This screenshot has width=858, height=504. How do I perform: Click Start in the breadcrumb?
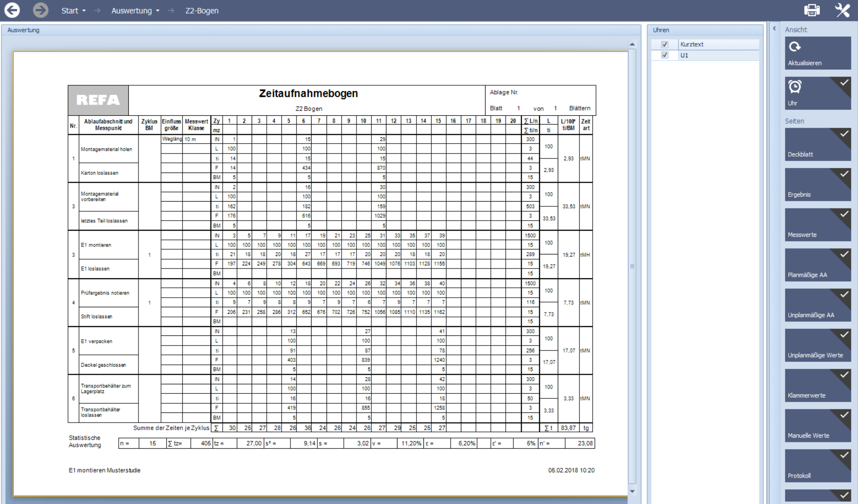point(70,11)
